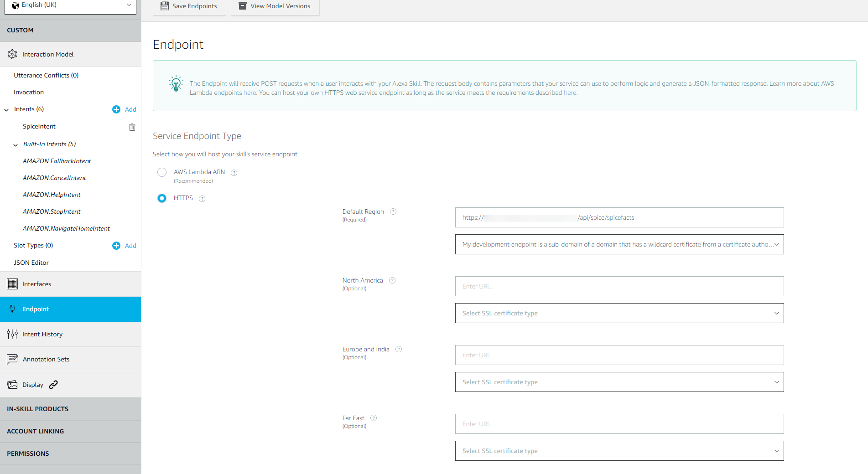Screen dimensions: 868x474
Task: Select Endpoint in the sidebar
Action: (70, 309)
